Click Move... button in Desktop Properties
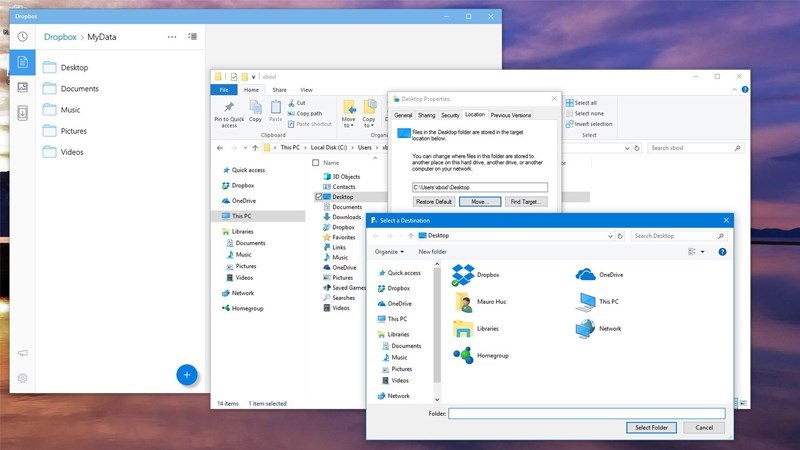The image size is (800, 450). pyautogui.click(x=480, y=202)
